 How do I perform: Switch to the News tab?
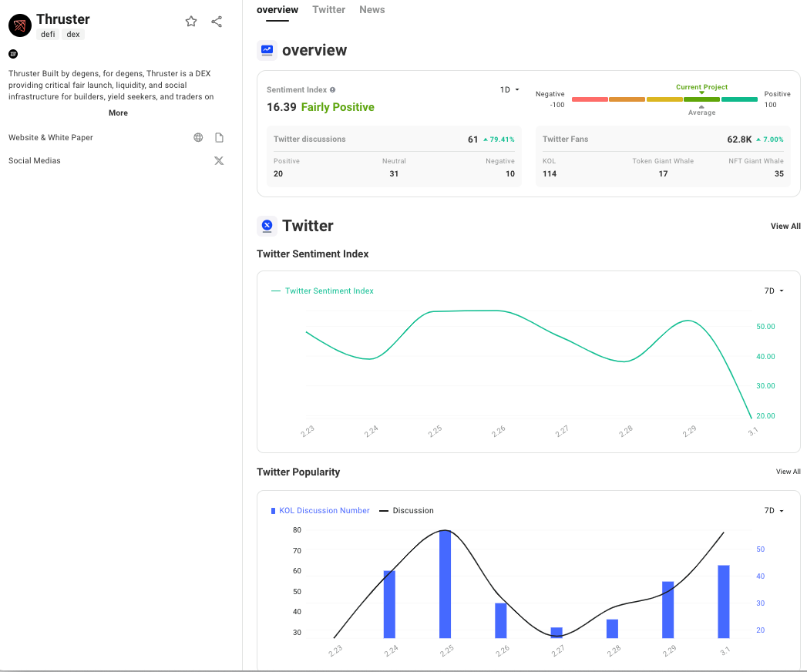point(372,10)
